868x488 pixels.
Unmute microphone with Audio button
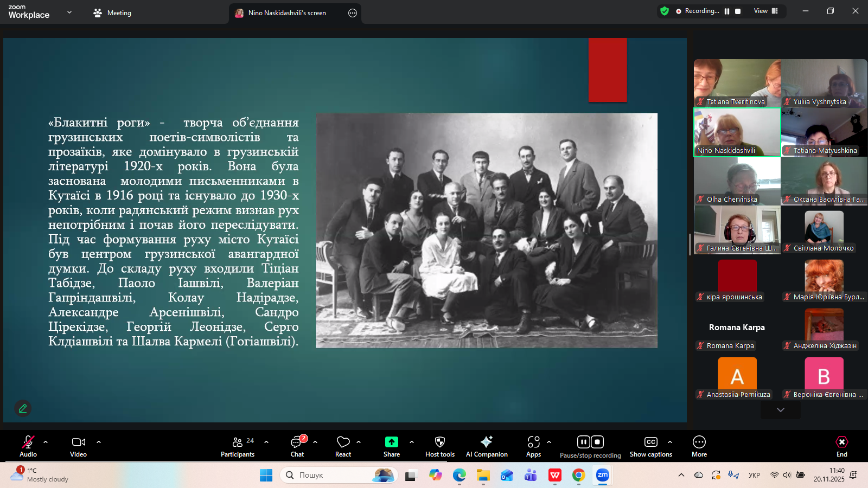(28, 446)
